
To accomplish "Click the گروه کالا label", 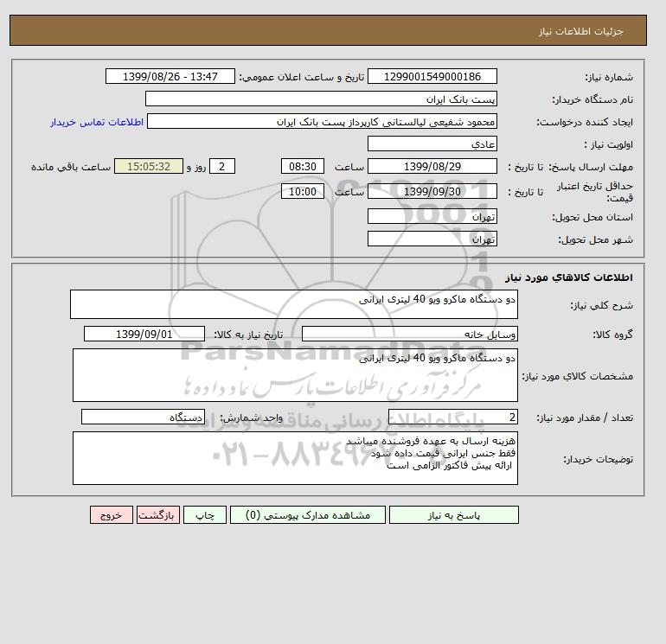I will pos(613,335).
